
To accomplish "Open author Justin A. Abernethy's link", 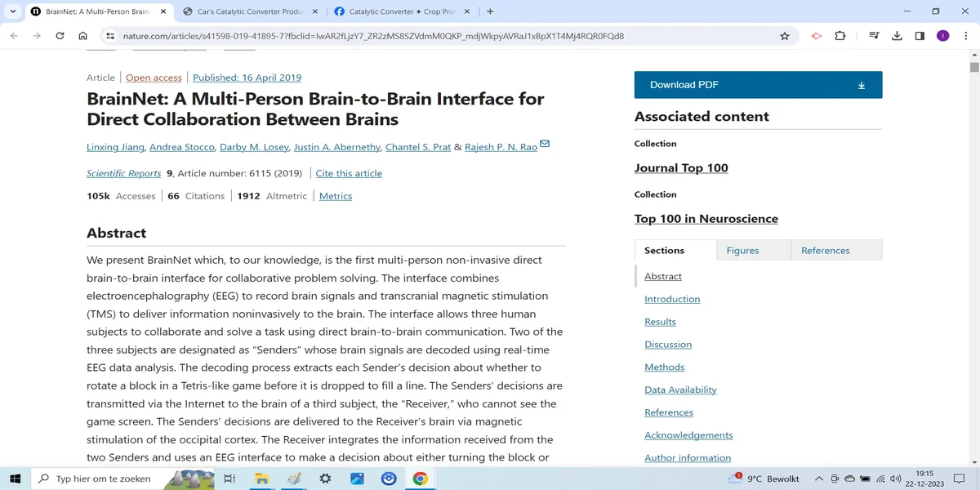I will point(336,147).
